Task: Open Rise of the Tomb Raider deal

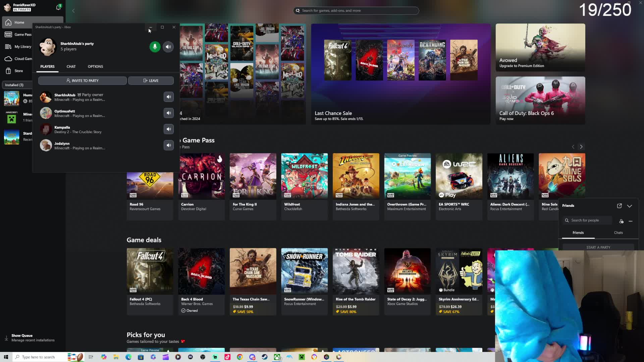Action: 356,282
